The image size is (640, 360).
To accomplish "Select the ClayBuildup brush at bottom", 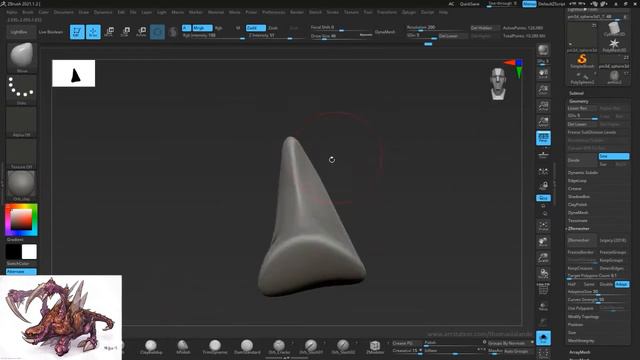I will 151,347.
